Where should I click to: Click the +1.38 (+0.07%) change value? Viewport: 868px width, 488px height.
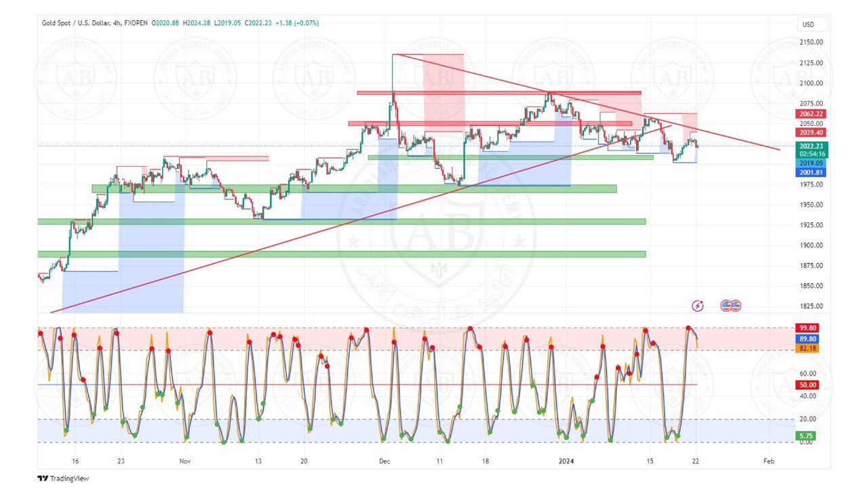(x=297, y=23)
